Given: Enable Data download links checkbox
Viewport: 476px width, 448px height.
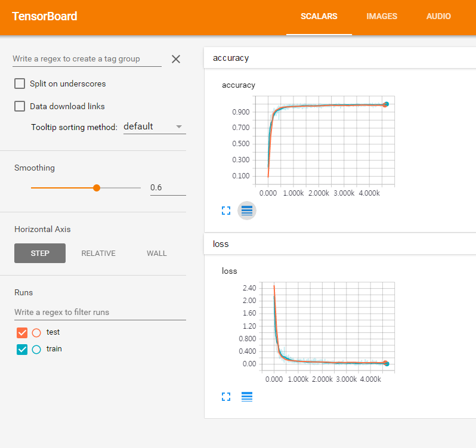Looking at the screenshot, I should pos(20,106).
